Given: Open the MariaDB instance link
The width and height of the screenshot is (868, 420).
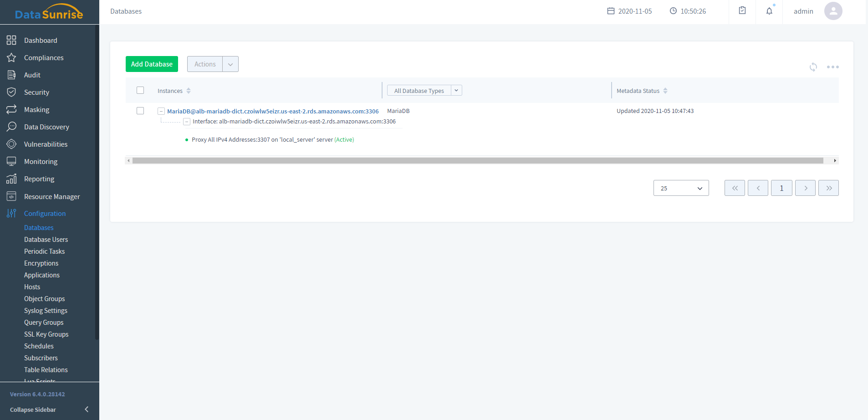Looking at the screenshot, I should (273, 111).
